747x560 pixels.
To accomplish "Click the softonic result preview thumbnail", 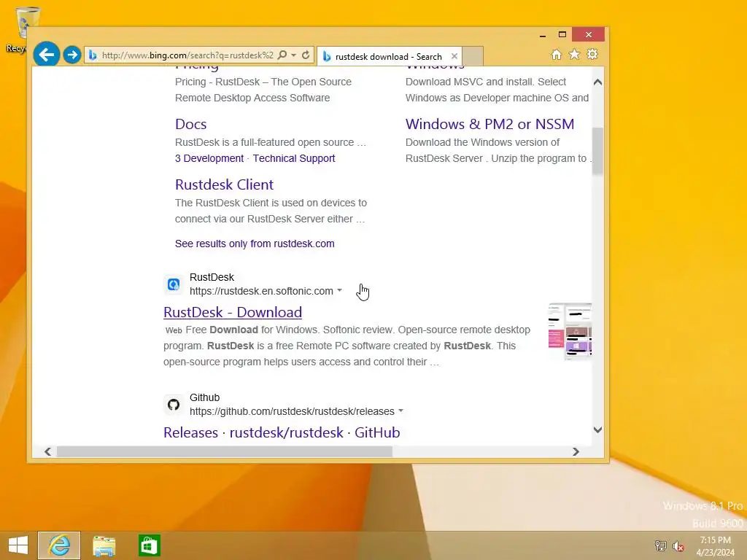I will click(570, 332).
